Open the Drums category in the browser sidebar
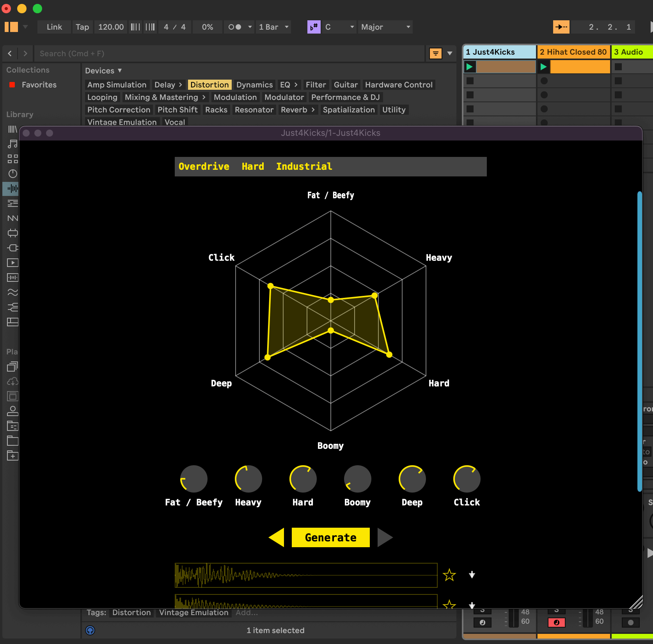 coord(12,159)
